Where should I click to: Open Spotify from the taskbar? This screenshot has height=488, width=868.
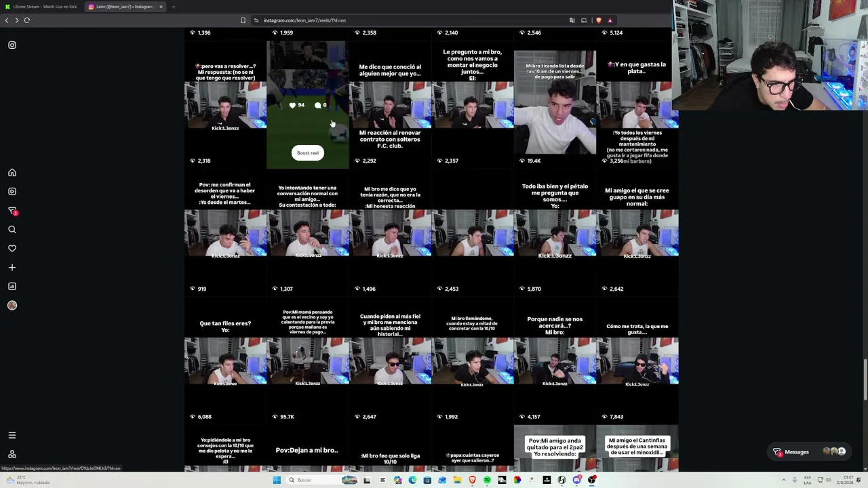pos(487,481)
